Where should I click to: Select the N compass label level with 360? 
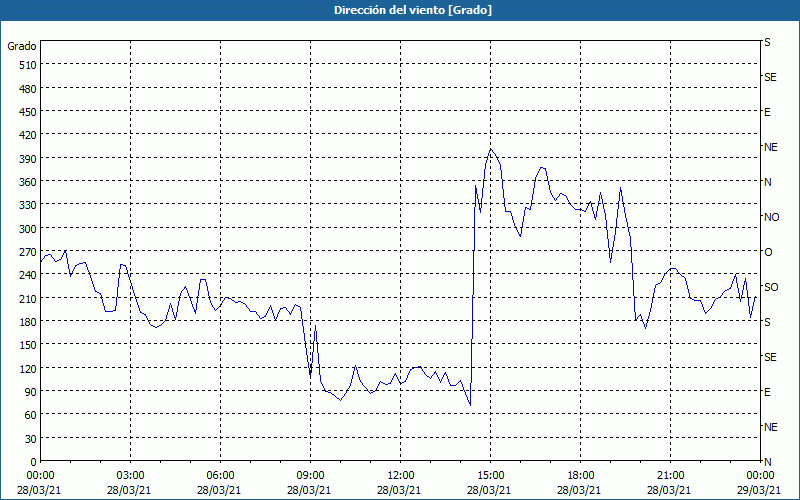pyautogui.click(x=767, y=182)
